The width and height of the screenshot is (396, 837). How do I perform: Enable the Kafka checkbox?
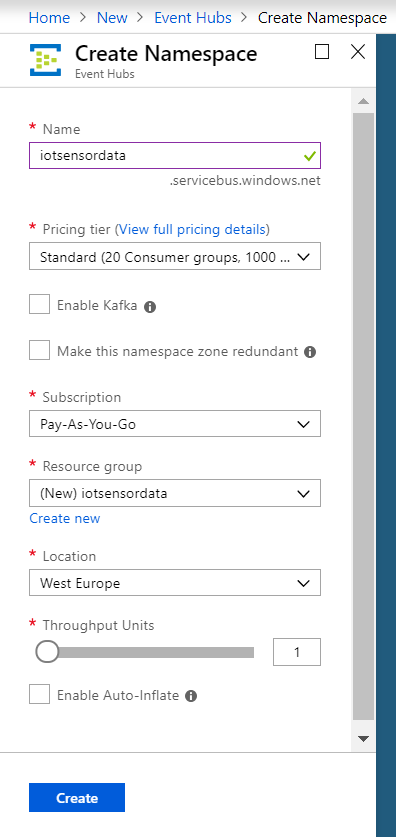[x=39, y=305]
